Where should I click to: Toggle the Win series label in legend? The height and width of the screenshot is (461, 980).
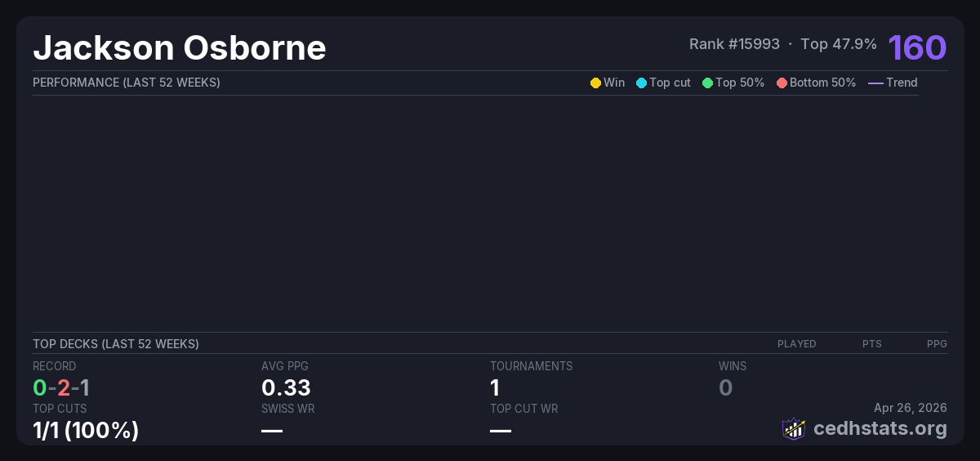tap(614, 83)
